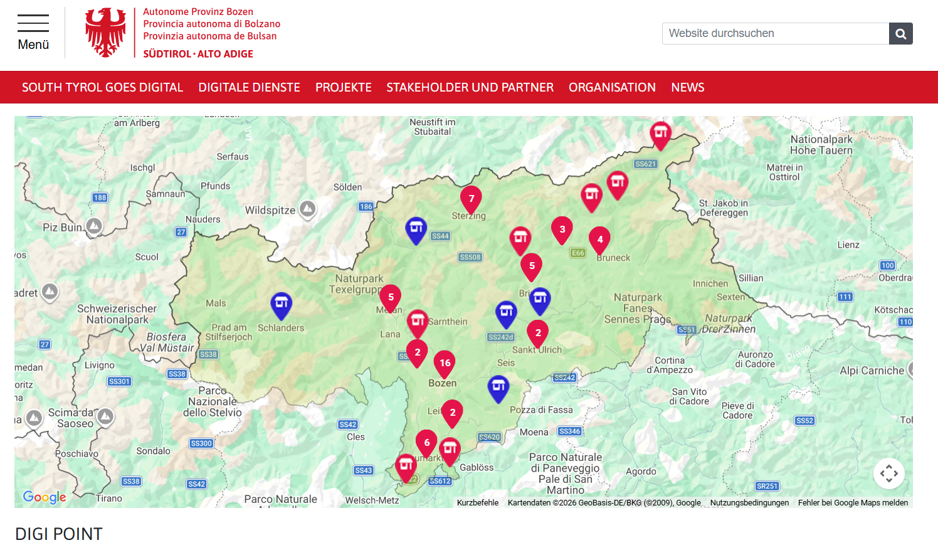Click Fehler bei Google Maps melden
Viewport: 938px width, 560px height.
pyautogui.click(x=853, y=503)
